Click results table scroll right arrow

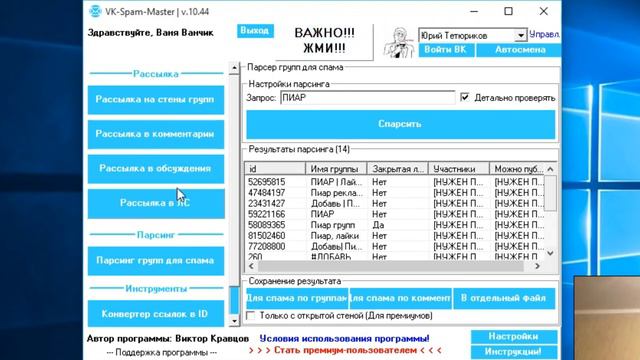(537, 266)
